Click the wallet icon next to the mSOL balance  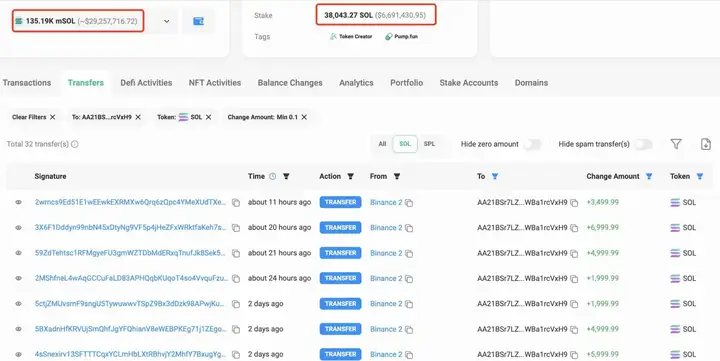coord(198,21)
